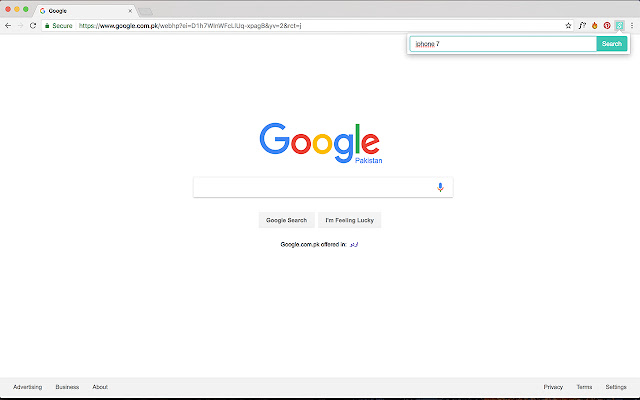Select the Google browser tab
The width and height of the screenshot is (640, 400).
pyautogui.click(x=86, y=11)
